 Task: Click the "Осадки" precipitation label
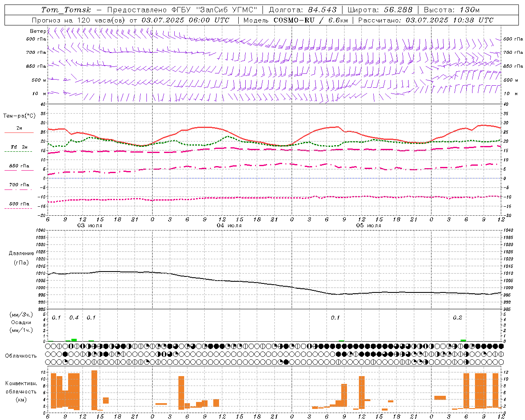point(21,322)
